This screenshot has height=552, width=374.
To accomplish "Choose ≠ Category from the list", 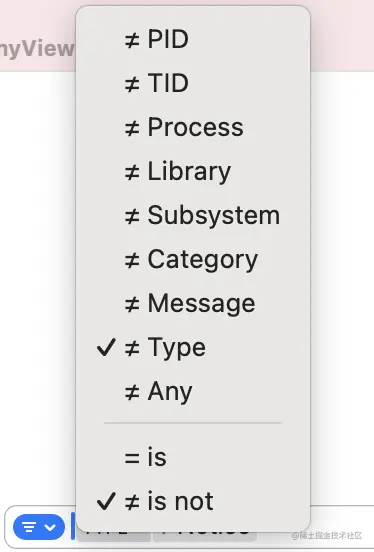I will pos(193,259).
